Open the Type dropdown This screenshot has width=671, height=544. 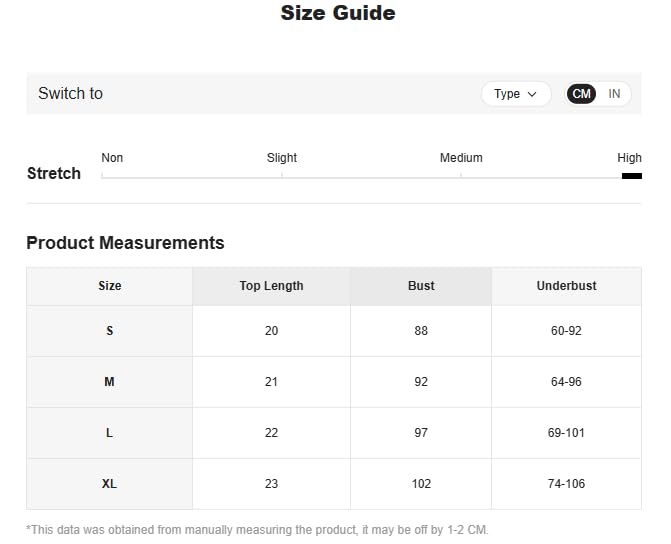coord(515,94)
